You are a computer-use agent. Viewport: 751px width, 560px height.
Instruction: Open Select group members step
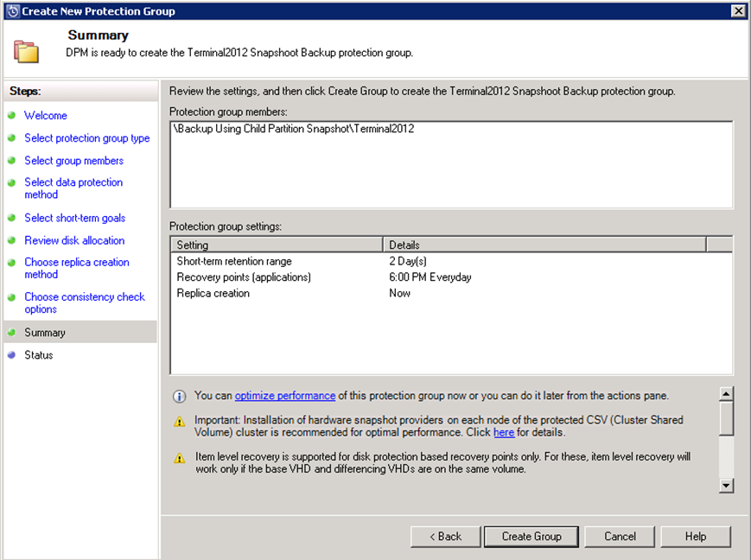[x=73, y=161]
